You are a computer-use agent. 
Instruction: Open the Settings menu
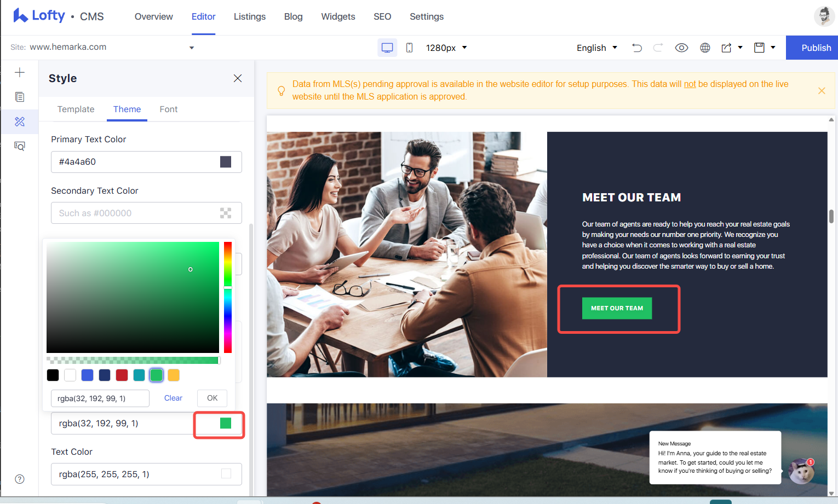click(x=427, y=16)
